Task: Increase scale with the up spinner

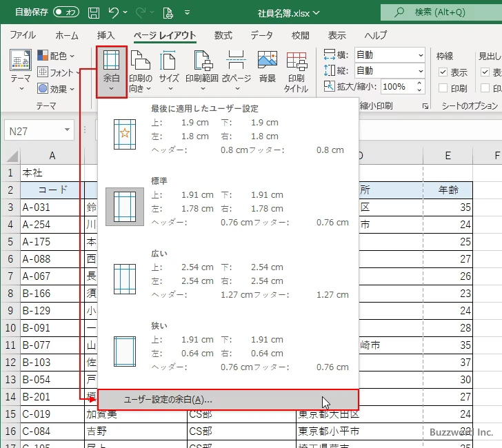Action: (x=419, y=83)
